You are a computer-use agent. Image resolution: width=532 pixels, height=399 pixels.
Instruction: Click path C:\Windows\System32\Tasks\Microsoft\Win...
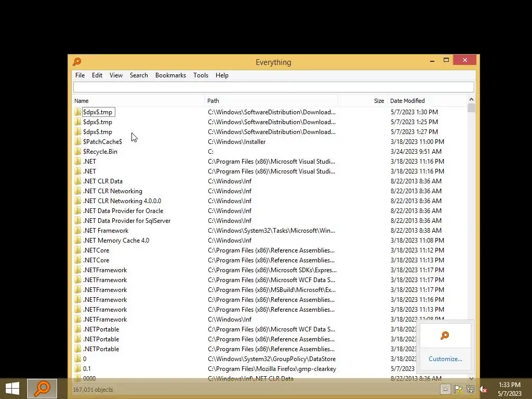[271, 230]
